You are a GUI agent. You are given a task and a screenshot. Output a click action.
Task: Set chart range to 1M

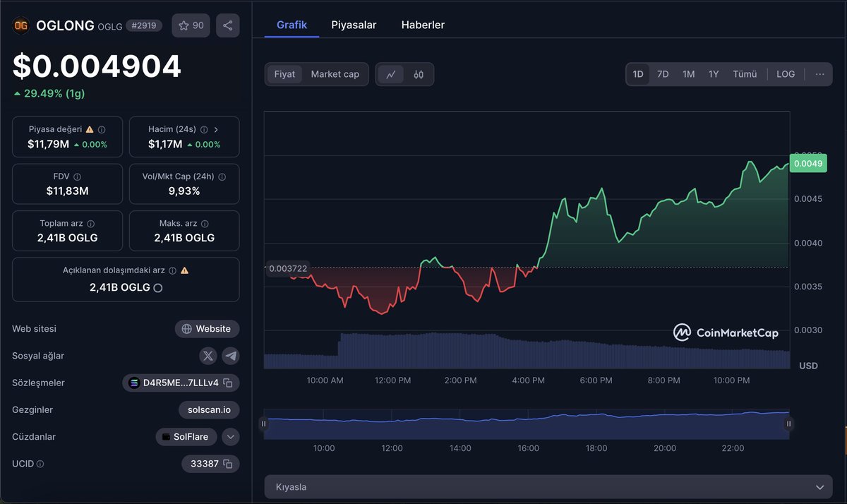[x=688, y=74]
